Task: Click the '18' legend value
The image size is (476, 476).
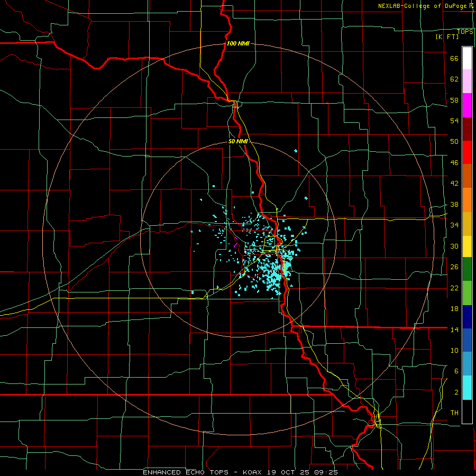Action: (454, 309)
